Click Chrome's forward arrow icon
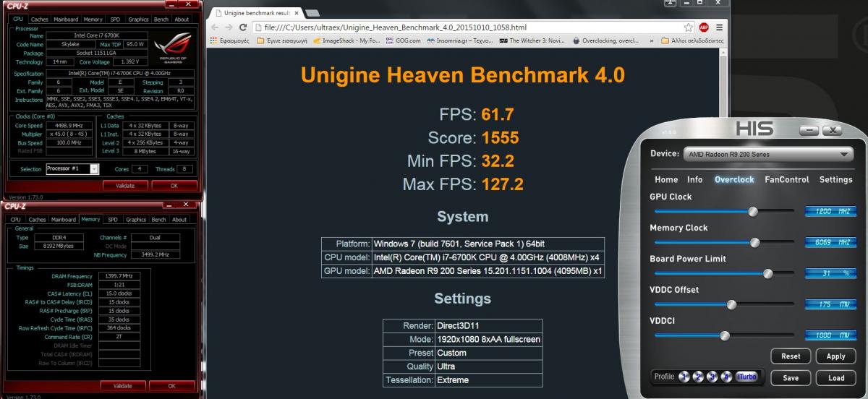This screenshot has height=399, width=868. [x=229, y=27]
